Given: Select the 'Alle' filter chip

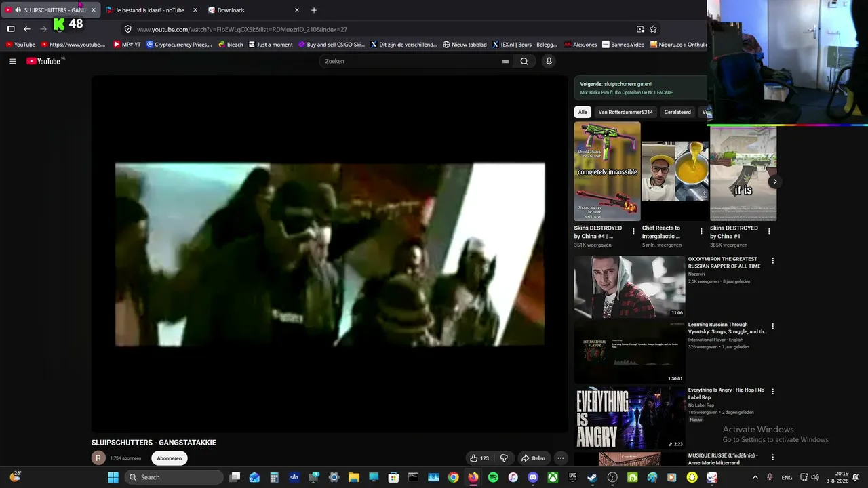Looking at the screenshot, I should click(583, 112).
